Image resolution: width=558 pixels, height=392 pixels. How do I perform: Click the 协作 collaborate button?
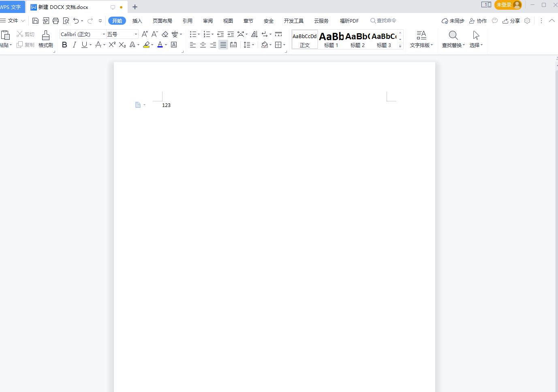click(x=478, y=21)
